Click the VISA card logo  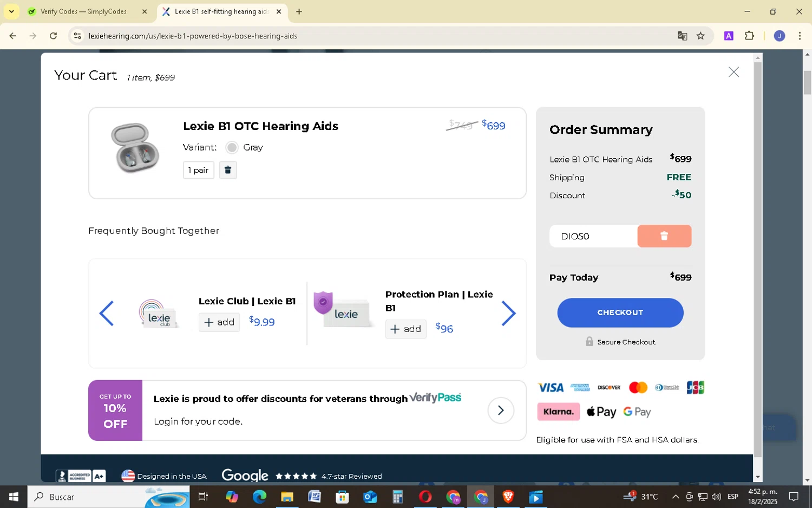pyautogui.click(x=551, y=388)
